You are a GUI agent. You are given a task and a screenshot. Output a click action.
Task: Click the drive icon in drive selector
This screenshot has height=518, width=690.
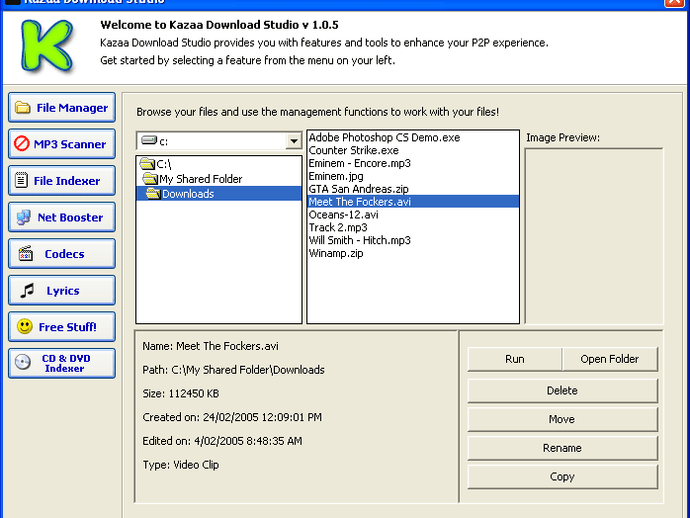[149, 141]
